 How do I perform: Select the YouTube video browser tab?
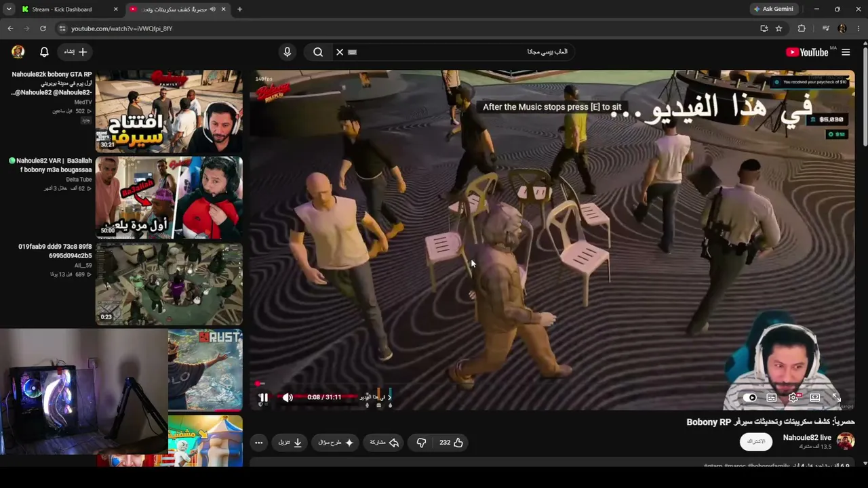178,9
